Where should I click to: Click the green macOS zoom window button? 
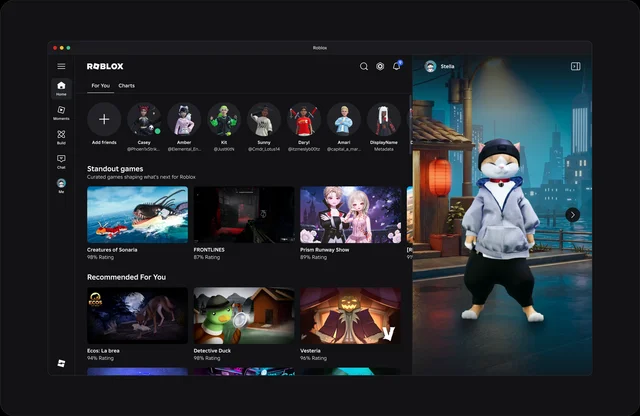[x=68, y=48]
